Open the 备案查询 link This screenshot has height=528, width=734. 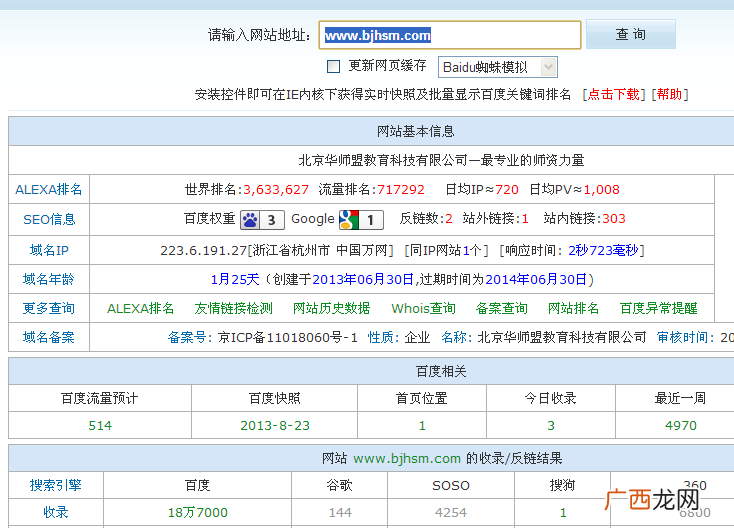click(502, 308)
